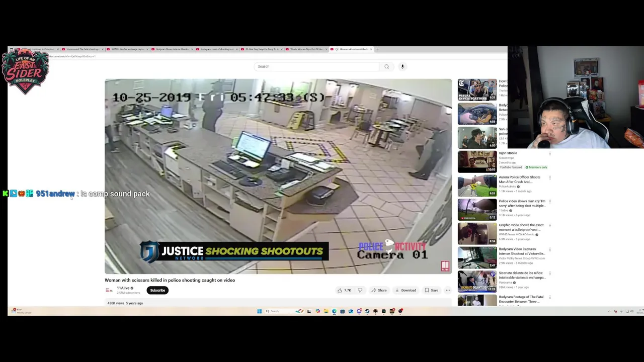This screenshot has width=644, height=362.
Task: Save video to playlist with Save button
Action: click(431, 290)
